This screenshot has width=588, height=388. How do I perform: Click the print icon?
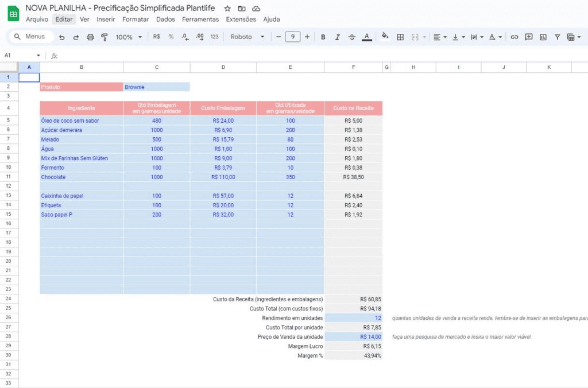90,37
